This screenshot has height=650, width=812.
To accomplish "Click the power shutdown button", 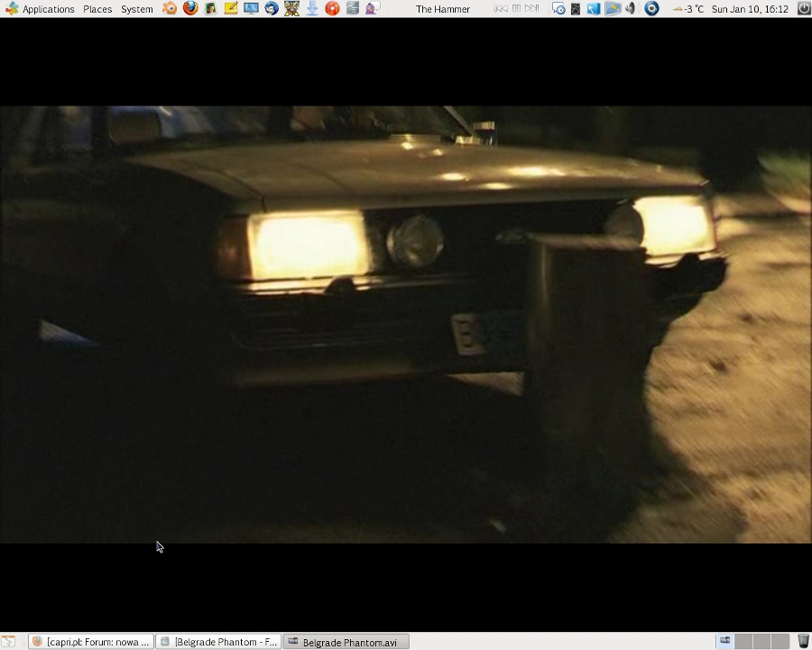I will (803, 8).
